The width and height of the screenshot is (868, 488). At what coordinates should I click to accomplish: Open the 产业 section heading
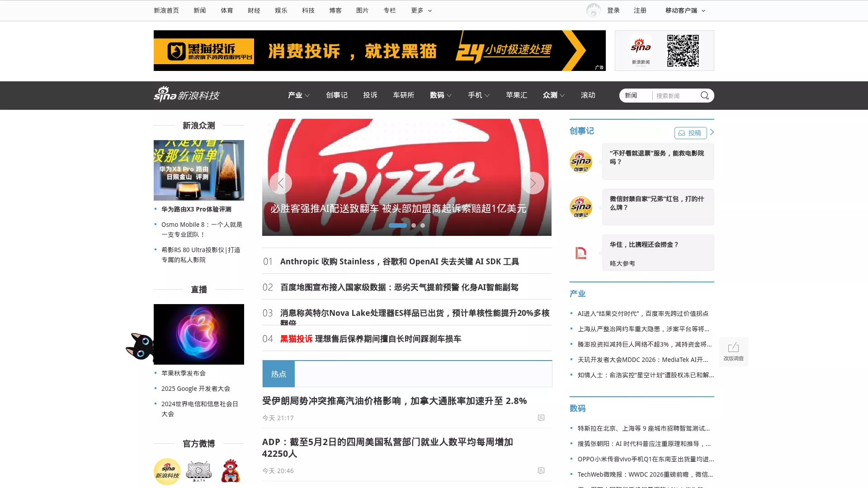(x=578, y=294)
